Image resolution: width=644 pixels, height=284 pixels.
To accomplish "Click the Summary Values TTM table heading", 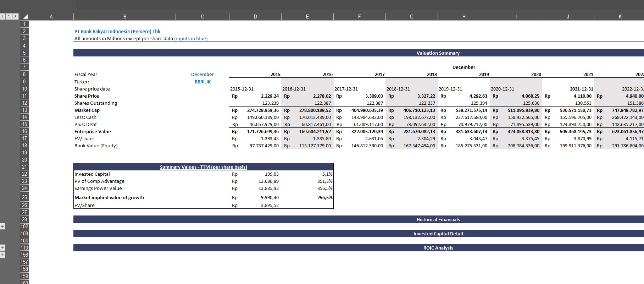I will 203,167.
